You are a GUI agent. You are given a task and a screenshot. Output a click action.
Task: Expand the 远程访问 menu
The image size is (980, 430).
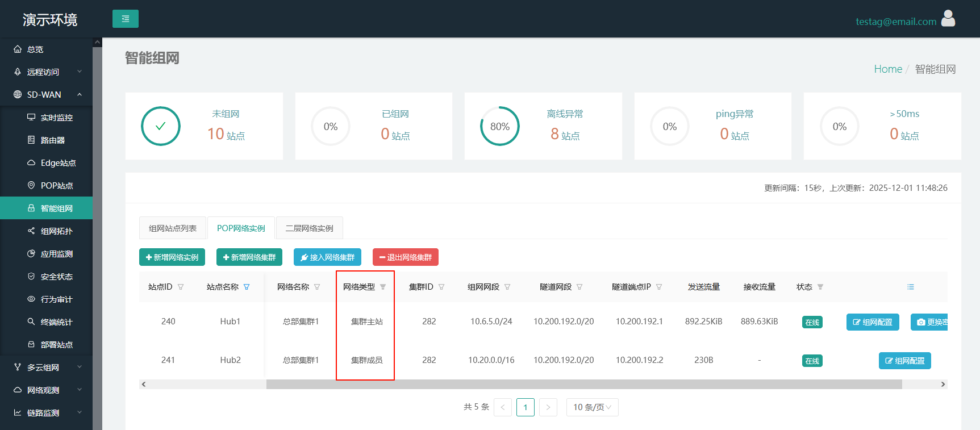click(x=46, y=72)
